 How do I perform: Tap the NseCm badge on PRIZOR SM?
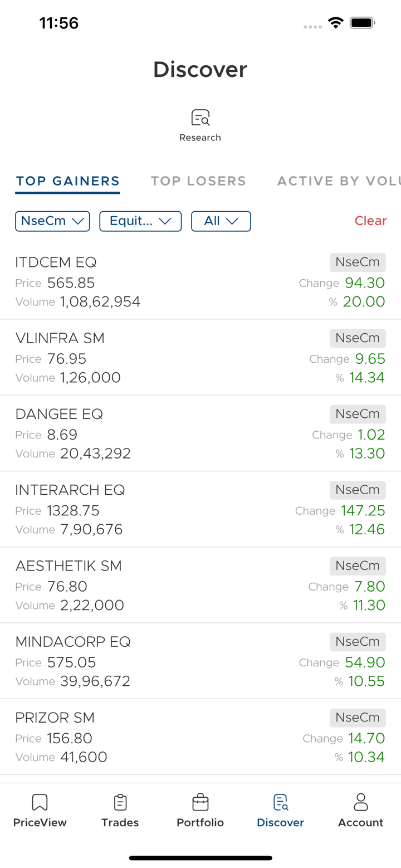[x=358, y=718]
